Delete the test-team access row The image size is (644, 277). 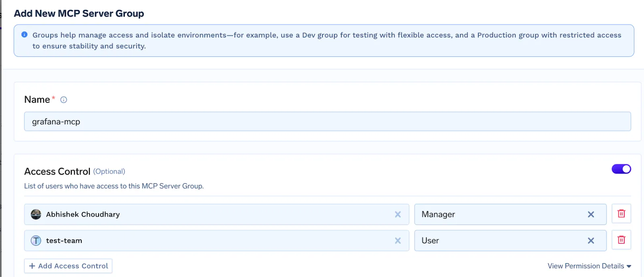tap(621, 240)
